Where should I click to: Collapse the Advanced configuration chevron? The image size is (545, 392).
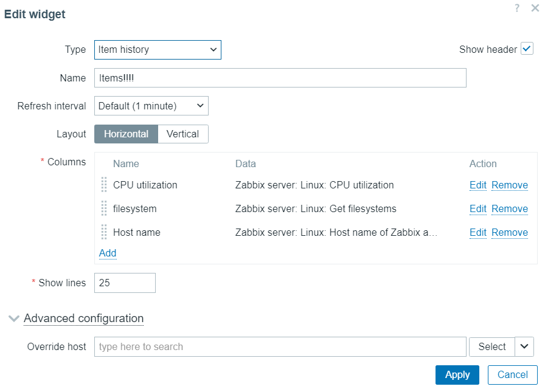tap(14, 318)
